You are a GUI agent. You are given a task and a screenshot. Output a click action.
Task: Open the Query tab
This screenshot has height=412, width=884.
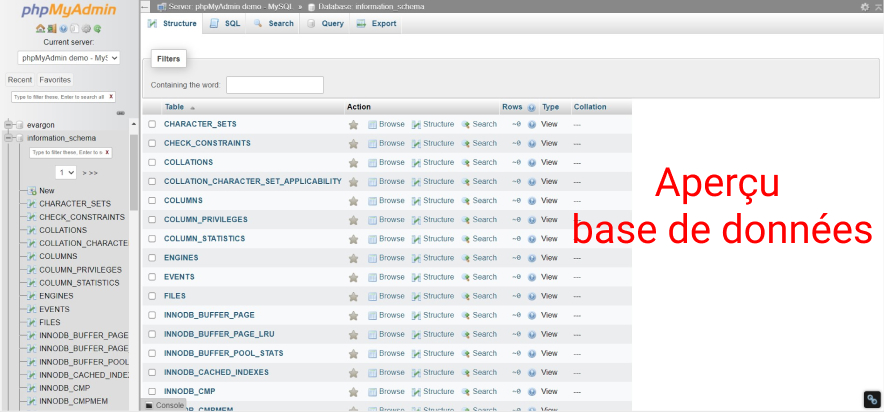325,24
